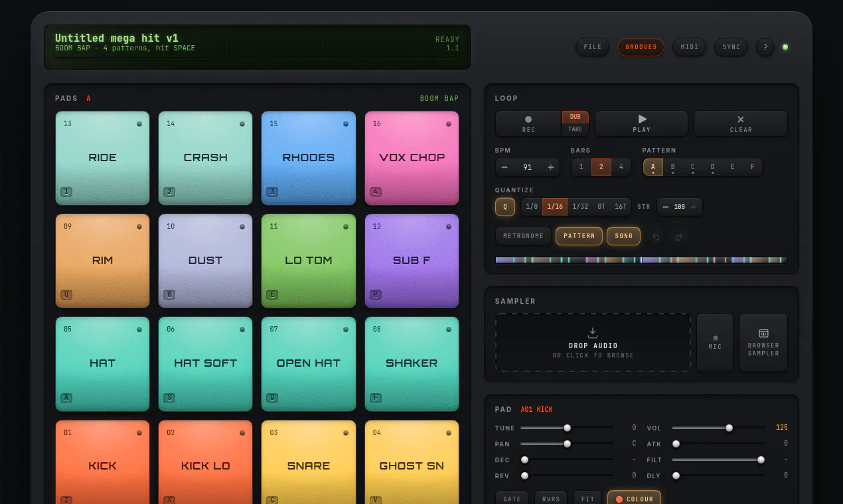Click the project title Untitled mega hit v1

click(117, 38)
